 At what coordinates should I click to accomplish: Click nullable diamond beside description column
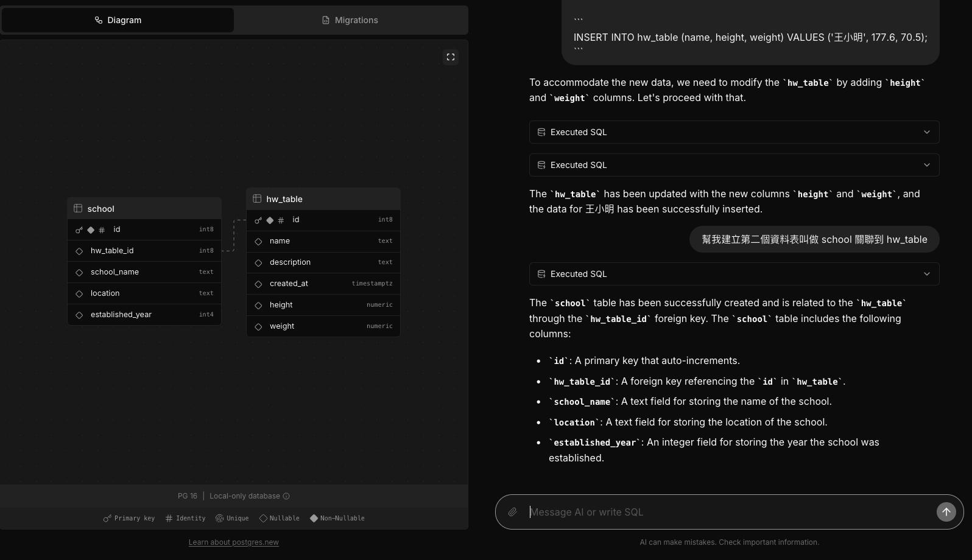pyautogui.click(x=258, y=262)
